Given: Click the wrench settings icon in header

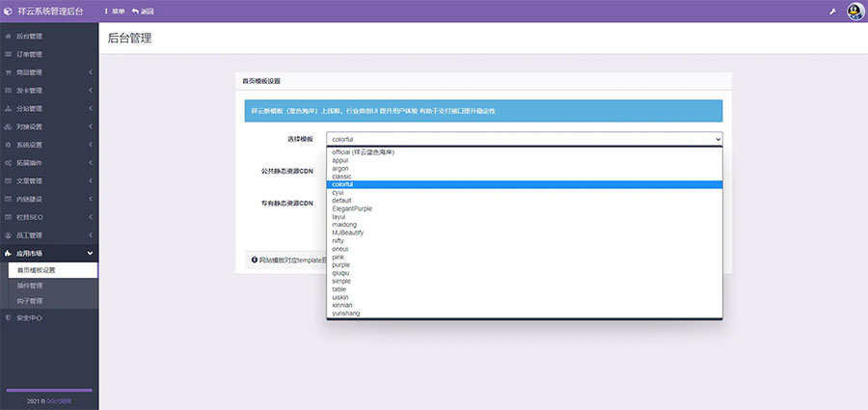Looking at the screenshot, I should (x=832, y=11).
